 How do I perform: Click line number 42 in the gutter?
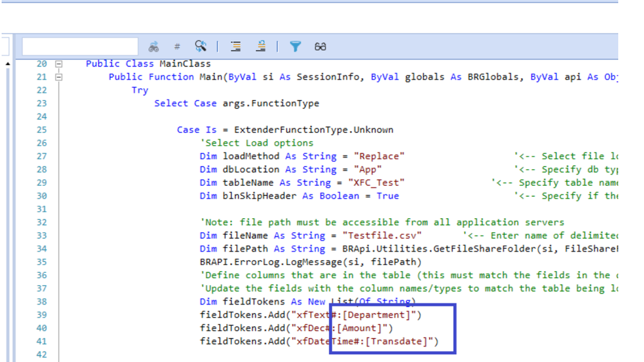pos(41,354)
